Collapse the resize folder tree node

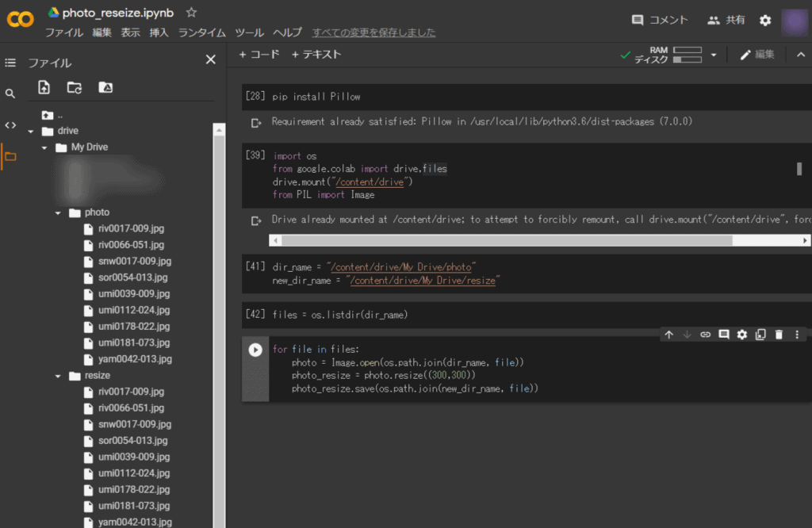[x=59, y=376]
